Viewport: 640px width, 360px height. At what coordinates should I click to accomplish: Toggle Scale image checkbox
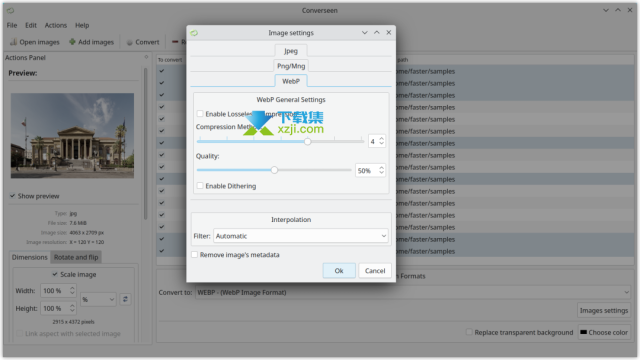coord(55,274)
